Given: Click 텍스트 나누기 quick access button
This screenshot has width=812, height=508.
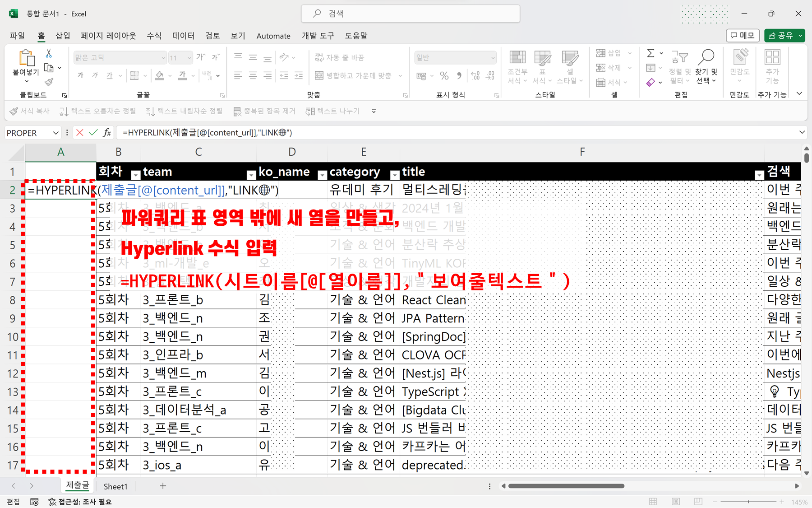Looking at the screenshot, I should 332,111.
